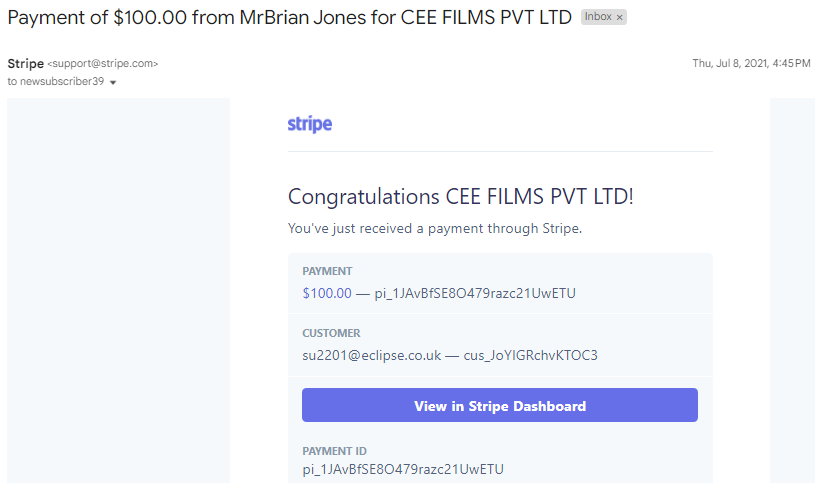Click the 'to newsubscriber39' recipient text
Image resolution: width=815 pixels, height=483 pixels.
click(x=56, y=82)
